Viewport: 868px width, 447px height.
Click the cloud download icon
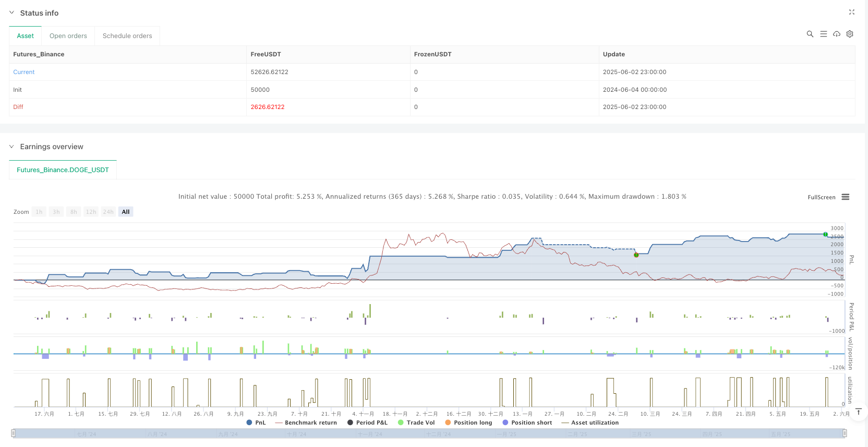tap(837, 34)
